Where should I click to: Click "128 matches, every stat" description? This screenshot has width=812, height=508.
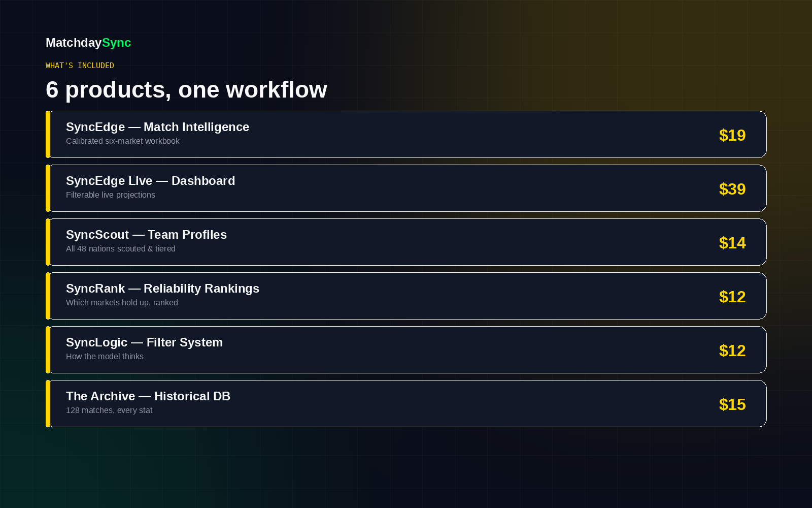[x=109, y=410]
